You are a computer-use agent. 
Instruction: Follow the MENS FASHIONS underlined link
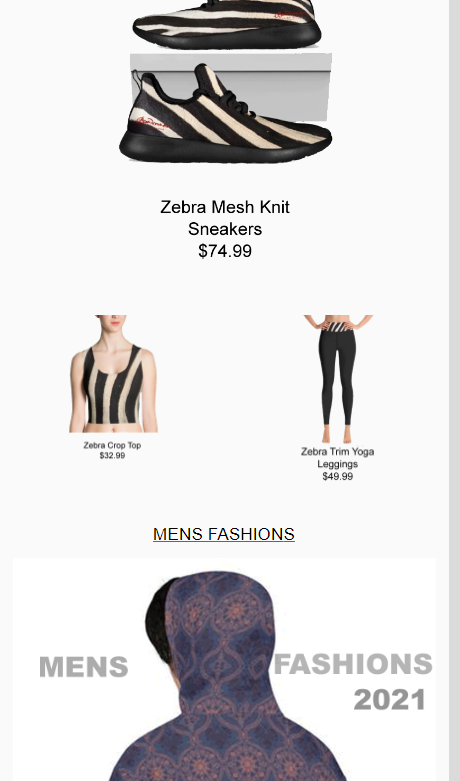tap(224, 534)
